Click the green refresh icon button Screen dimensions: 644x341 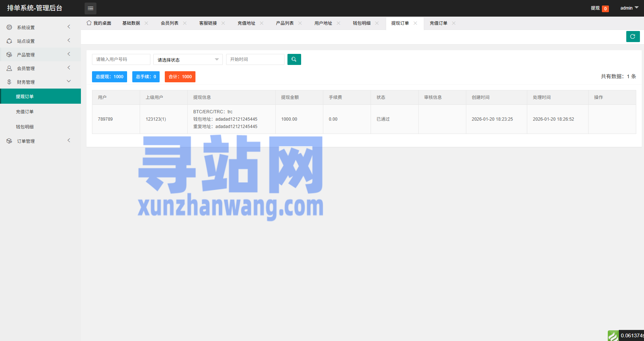[633, 37]
